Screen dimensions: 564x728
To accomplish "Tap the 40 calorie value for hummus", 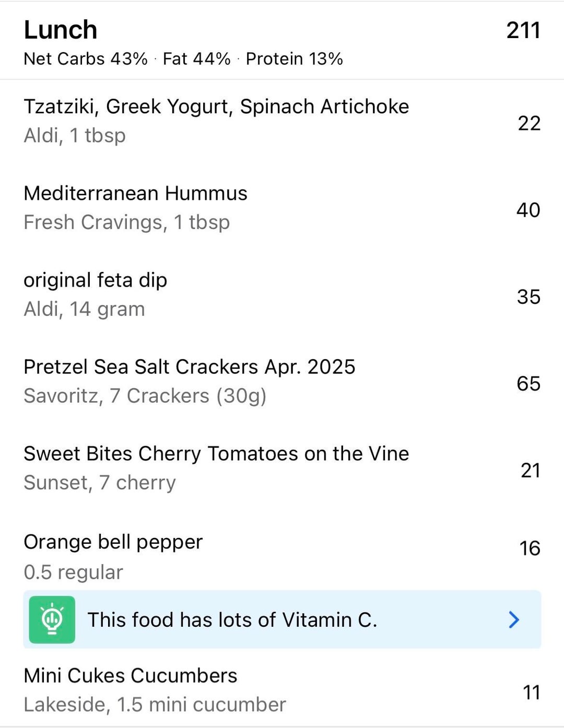I will point(528,210).
